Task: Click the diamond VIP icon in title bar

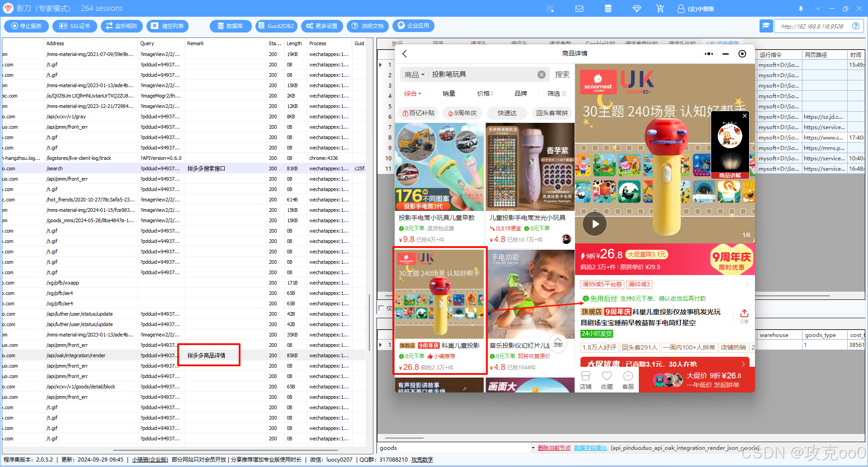Action: (x=637, y=9)
